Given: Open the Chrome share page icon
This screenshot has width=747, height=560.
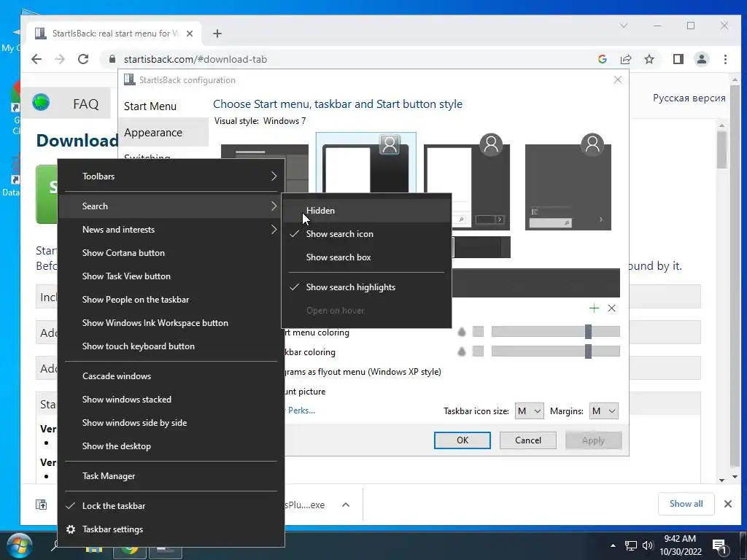Looking at the screenshot, I should point(625,59).
